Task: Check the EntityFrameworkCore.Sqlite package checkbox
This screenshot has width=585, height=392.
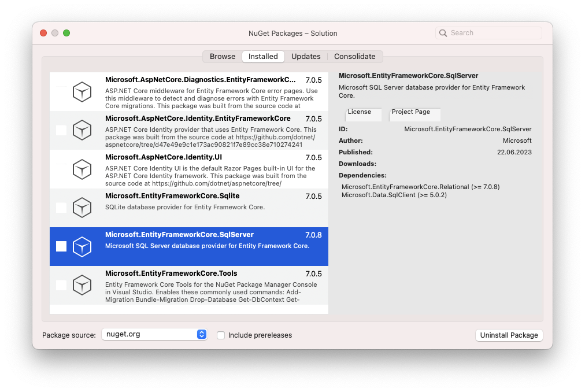Action: (x=61, y=208)
